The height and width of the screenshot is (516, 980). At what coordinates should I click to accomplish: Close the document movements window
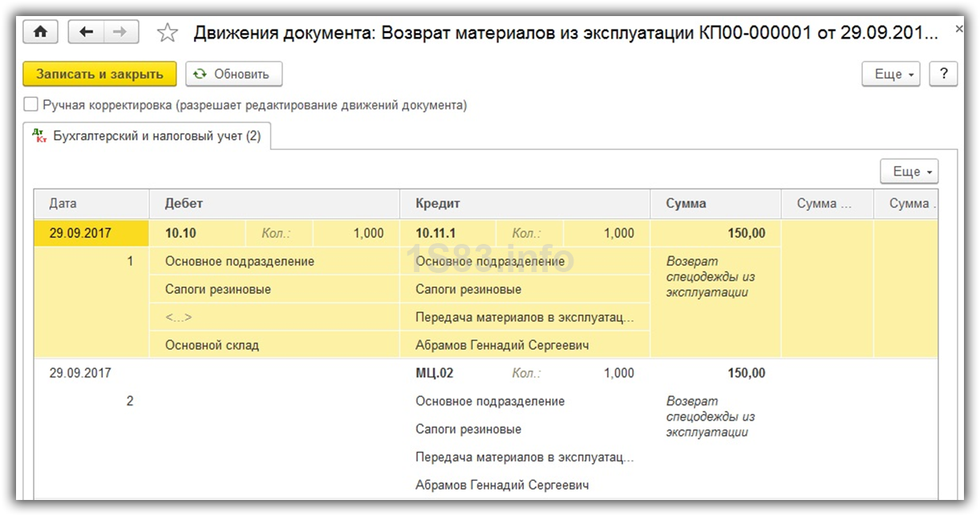959,30
